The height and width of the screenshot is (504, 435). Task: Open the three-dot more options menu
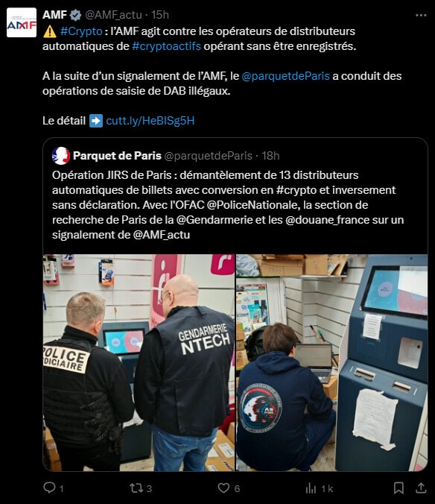(x=421, y=15)
